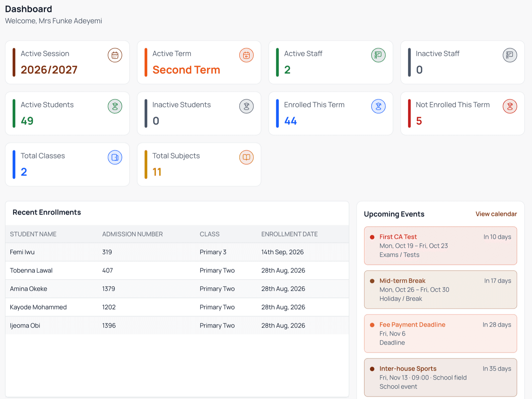Click the Inactive Students label
Image resolution: width=532 pixels, height=399 pixels.
coord(182,105)
